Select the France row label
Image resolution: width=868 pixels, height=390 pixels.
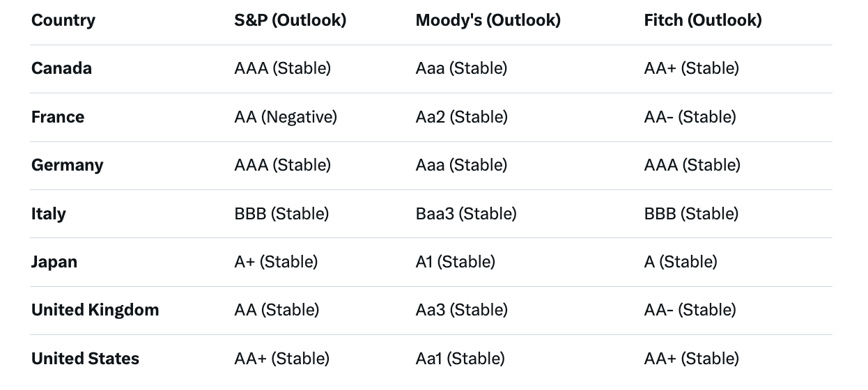pos(58,117)
